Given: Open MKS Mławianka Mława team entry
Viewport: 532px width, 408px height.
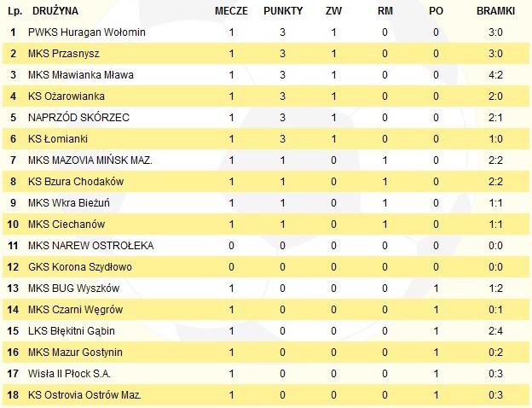Looking at the screenshot, I should [x=81, y=75].
